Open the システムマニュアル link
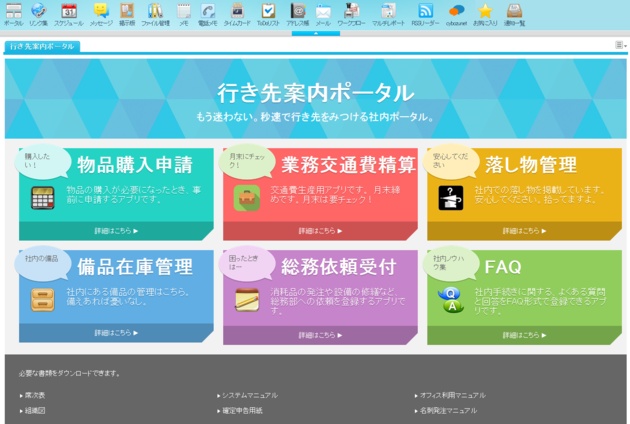Image resolution: width=630 pixels, height=424 pixels. [x=248, y=395]
